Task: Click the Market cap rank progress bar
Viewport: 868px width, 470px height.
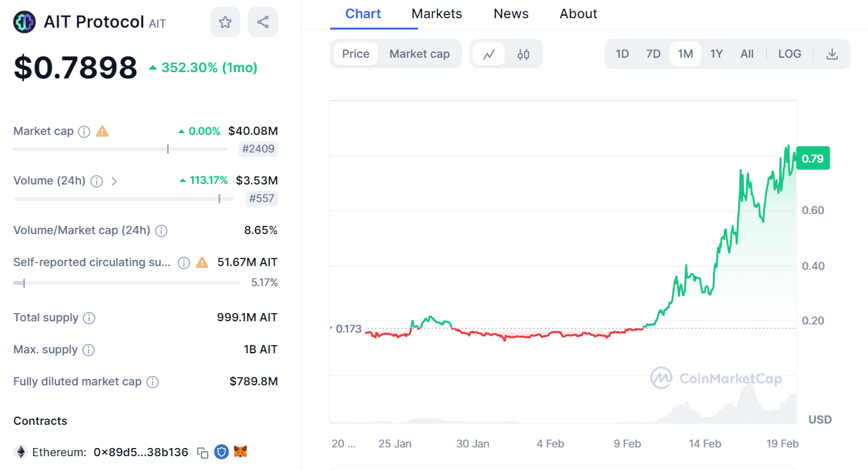Action: 120,149
